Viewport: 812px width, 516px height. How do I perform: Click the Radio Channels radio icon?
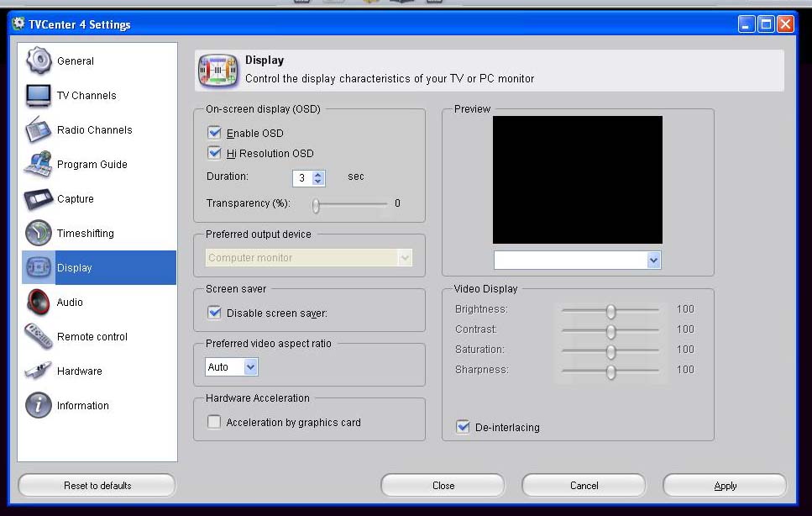[39, 129]
